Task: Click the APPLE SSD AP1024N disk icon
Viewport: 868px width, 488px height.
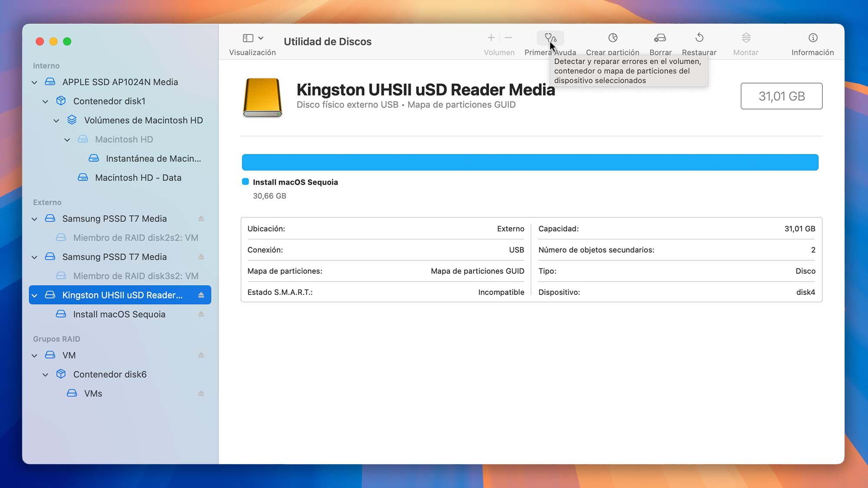Action: [x=50, y=82]
